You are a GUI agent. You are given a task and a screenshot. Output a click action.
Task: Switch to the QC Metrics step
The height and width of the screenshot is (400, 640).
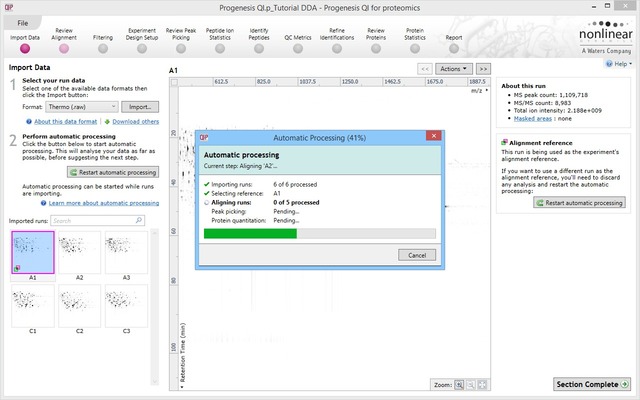298,47
